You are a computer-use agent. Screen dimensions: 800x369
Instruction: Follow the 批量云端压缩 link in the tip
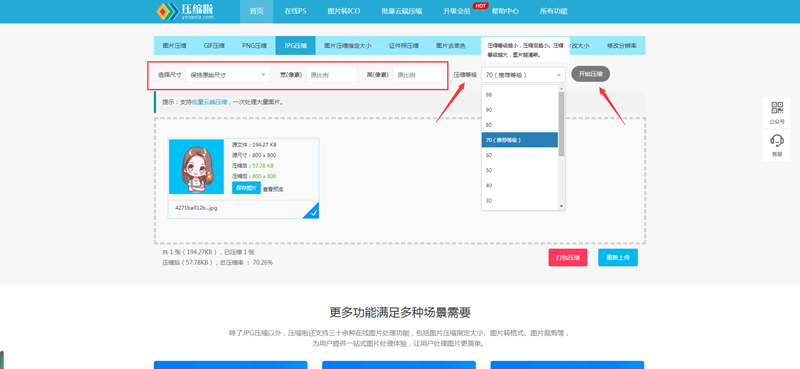[x=210, y=102]
